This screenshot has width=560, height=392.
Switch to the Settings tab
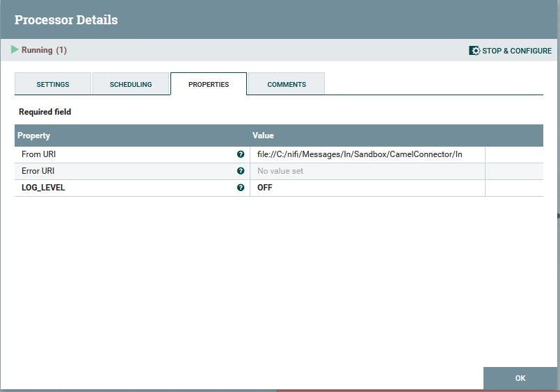tap(53, 84)
